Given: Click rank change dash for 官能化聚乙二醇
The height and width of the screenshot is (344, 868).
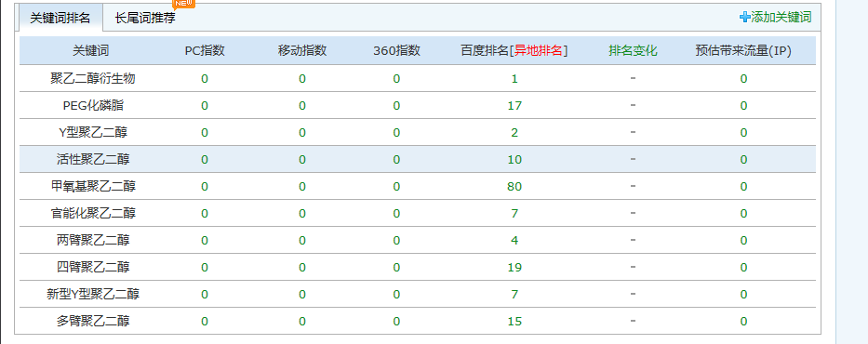Looking at the screenshot, I should pyautogui.click(x=633, y=213).
